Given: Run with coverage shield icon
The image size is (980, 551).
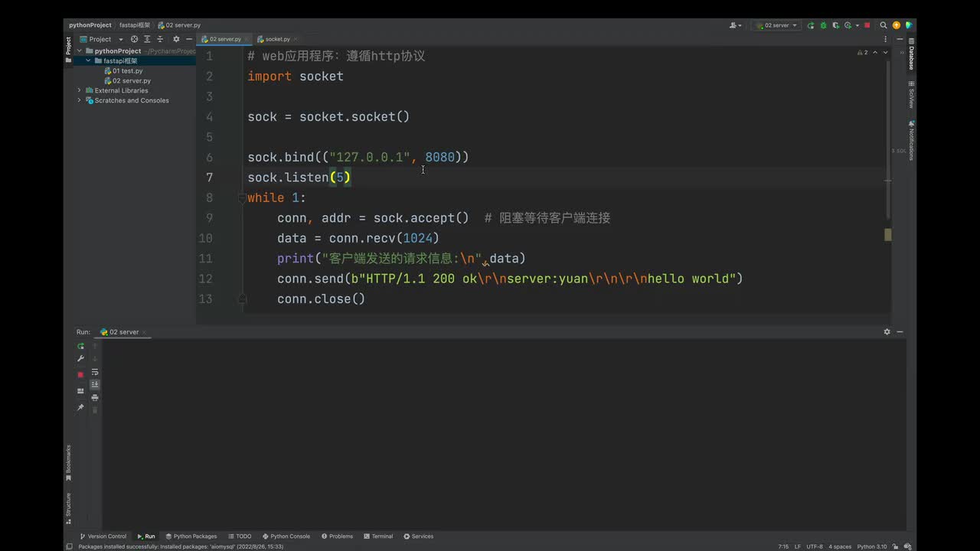Looking at the screenshot, I should pyautogui.click(x=835, y=25).
